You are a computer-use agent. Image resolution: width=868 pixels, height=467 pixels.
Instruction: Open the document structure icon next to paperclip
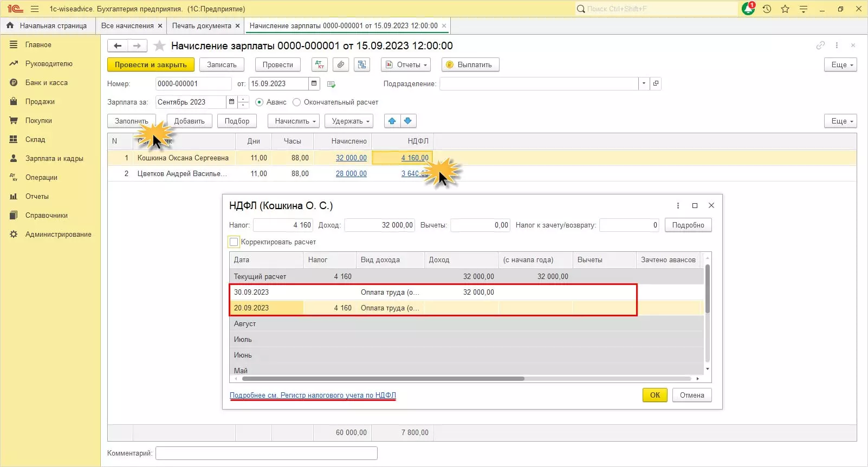tap(361, 64)
